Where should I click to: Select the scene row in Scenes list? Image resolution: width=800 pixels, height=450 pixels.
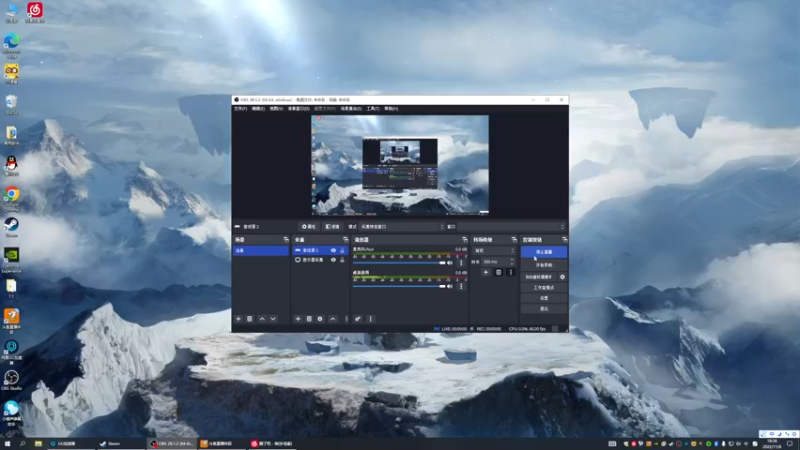point(261,251)
